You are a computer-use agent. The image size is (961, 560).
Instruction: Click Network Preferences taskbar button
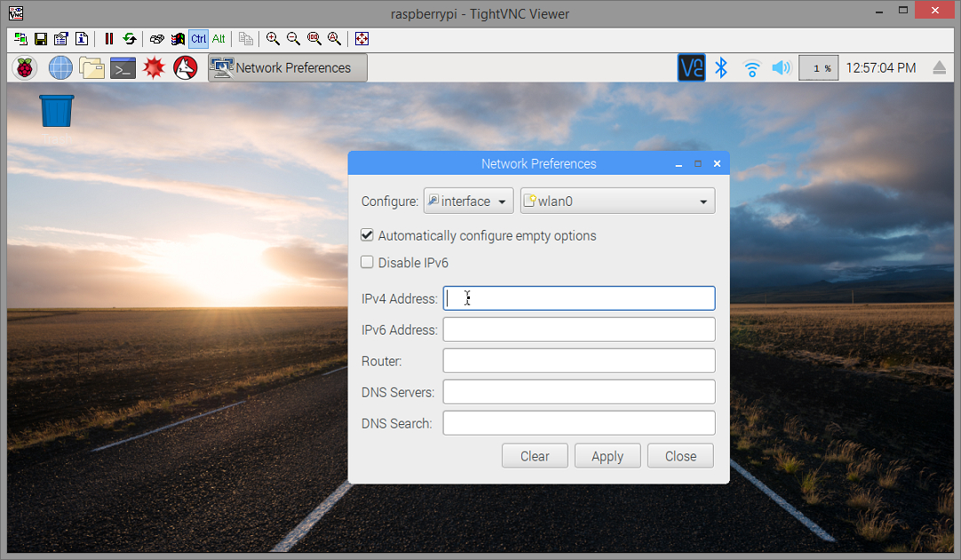click(288, 67)
